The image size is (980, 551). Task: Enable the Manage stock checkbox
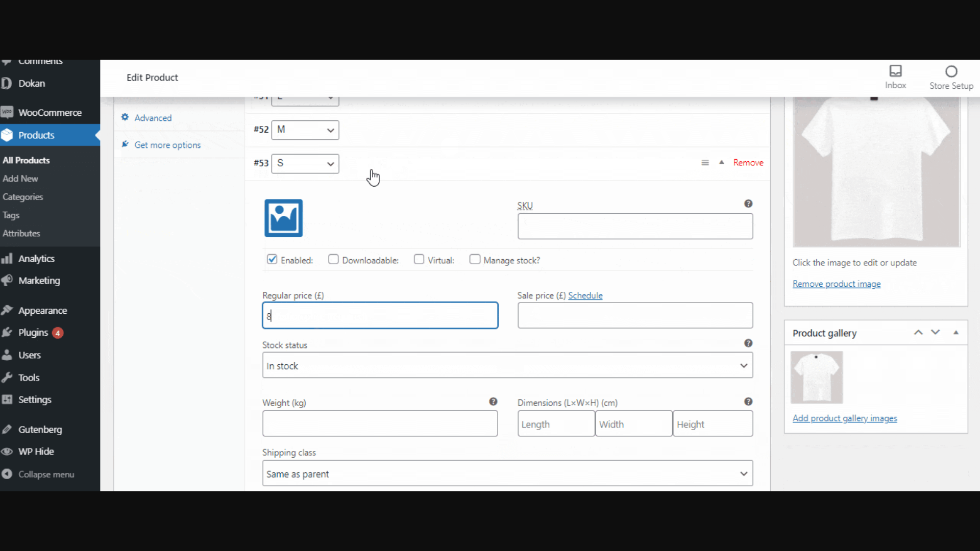pos(475,259)
